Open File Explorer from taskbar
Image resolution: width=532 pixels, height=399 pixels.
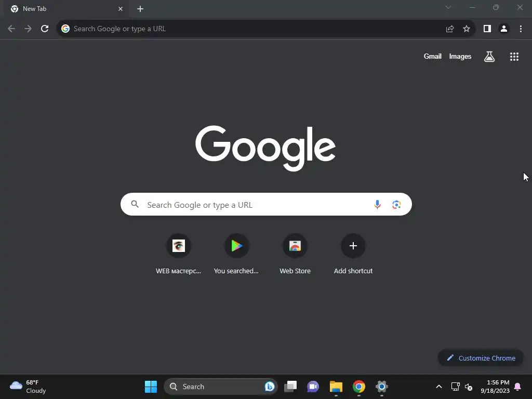pos(336,387)
